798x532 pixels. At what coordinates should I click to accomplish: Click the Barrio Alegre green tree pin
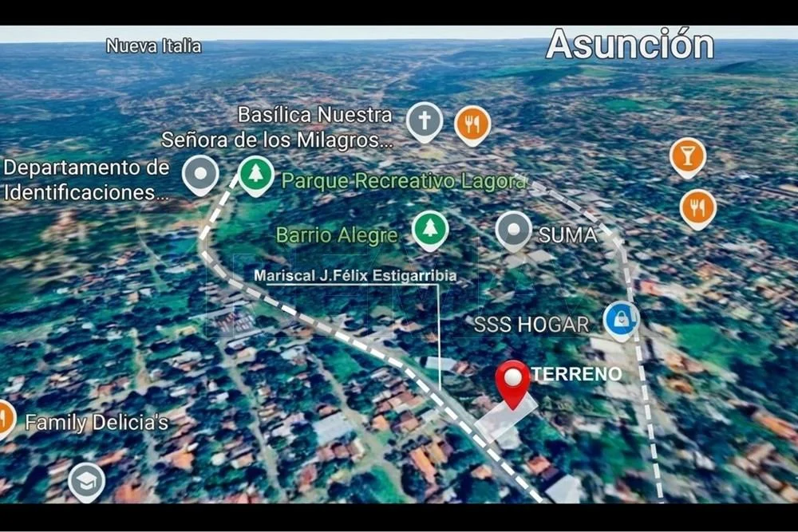point(430,228)
